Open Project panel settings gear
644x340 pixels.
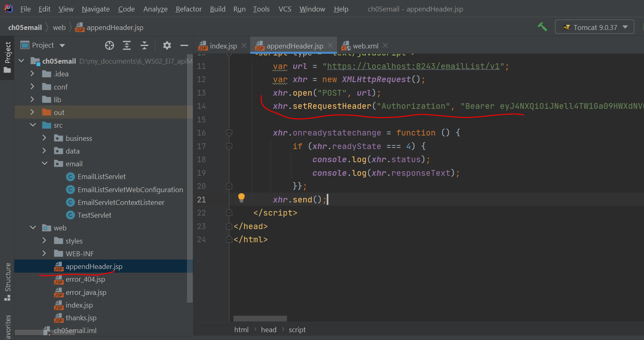167,46
